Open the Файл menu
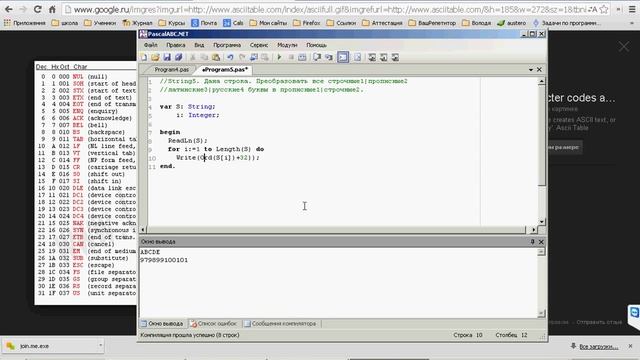The image size is (640, 360). click(x=151, y=45)
